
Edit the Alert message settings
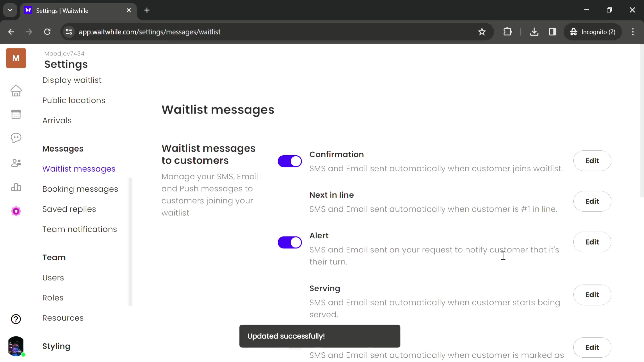[592, 242]
